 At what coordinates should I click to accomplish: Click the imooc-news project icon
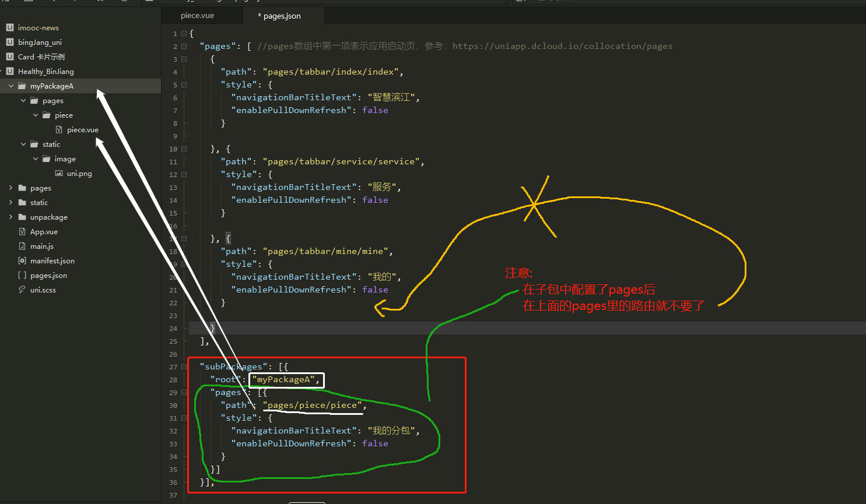10,27
